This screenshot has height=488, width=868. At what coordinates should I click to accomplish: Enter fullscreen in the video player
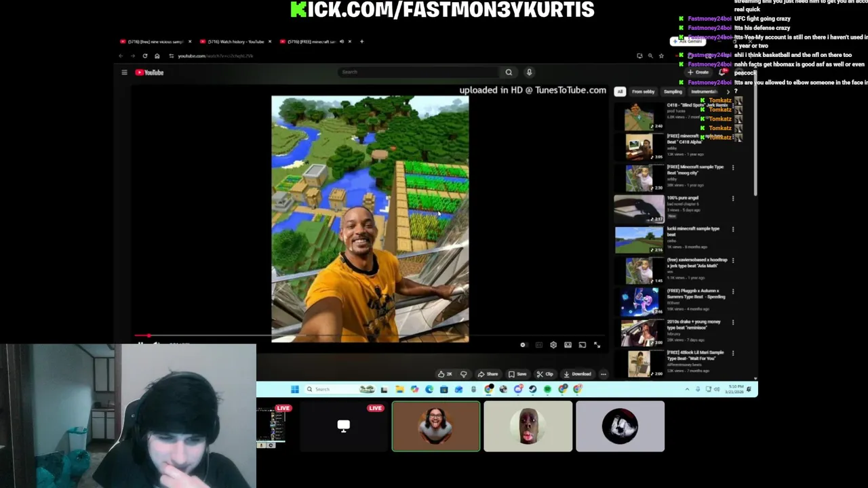point(597,345)
